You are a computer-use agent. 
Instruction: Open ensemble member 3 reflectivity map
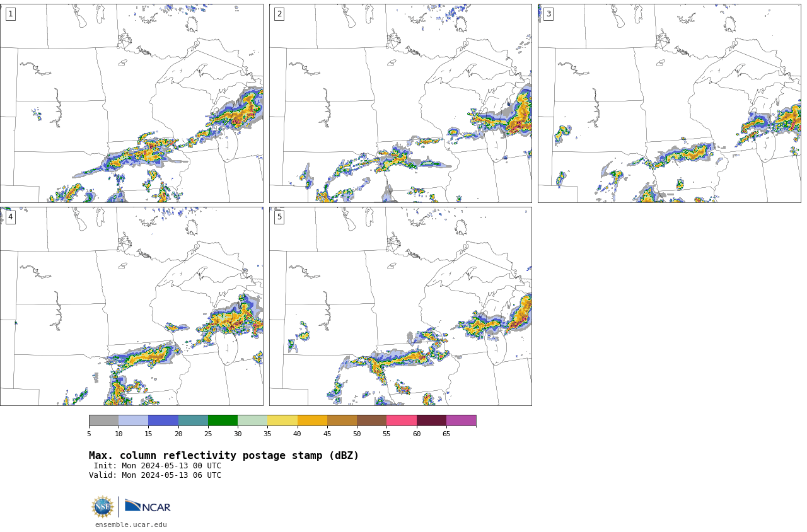click(669, 103)
